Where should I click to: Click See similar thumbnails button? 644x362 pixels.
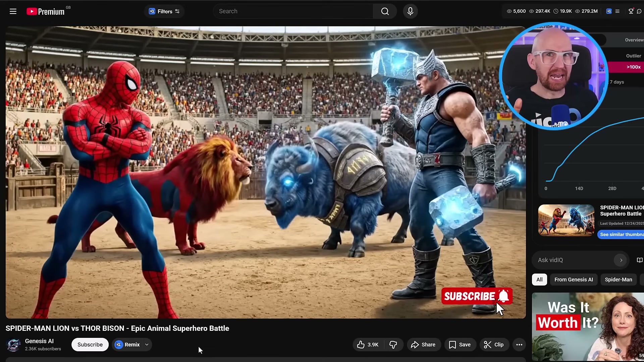click(621, 234)
